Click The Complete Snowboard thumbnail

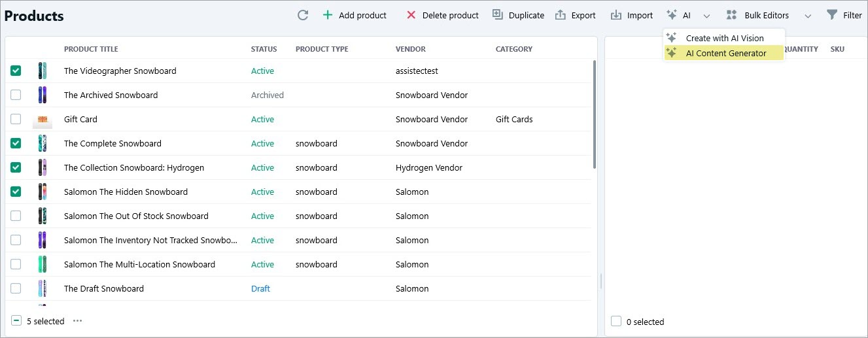click(43, 143)
